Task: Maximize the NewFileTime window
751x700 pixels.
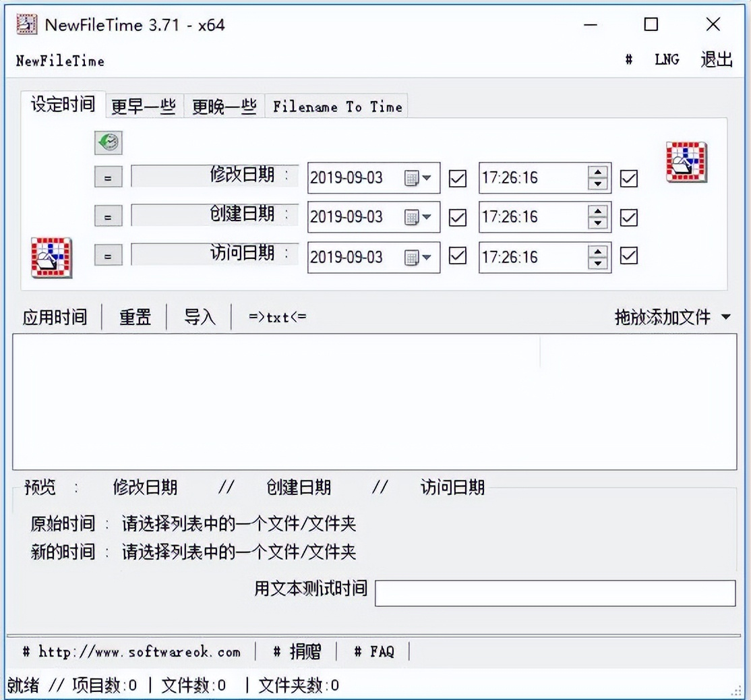Action: pos(651,24)
